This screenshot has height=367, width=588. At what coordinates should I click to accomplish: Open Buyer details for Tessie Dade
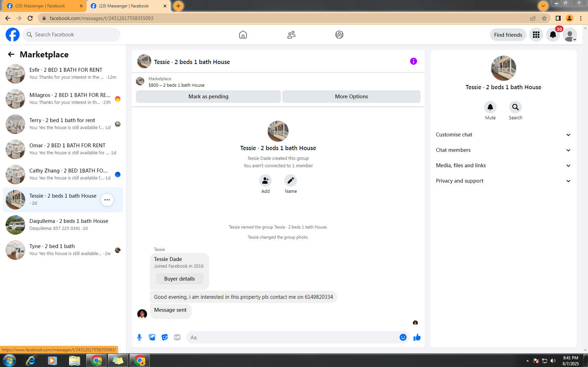(179, 279)
